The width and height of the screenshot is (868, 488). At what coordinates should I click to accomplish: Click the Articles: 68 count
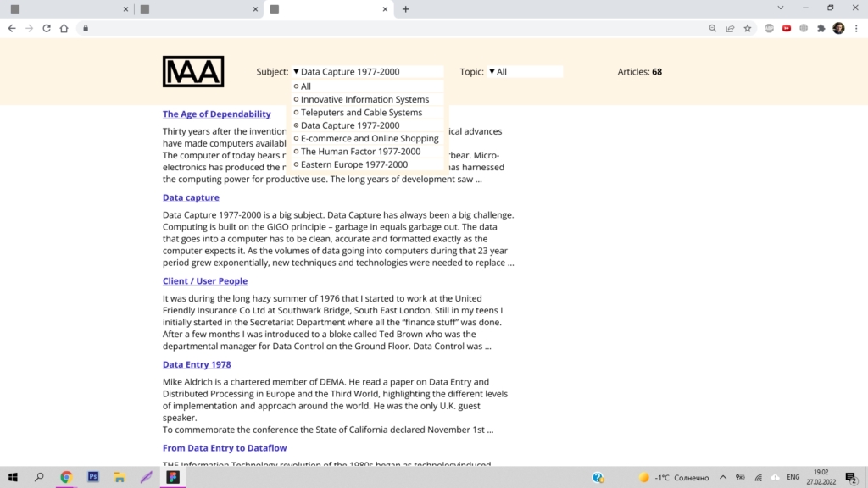pyautogui.click(x=639, y=71)
